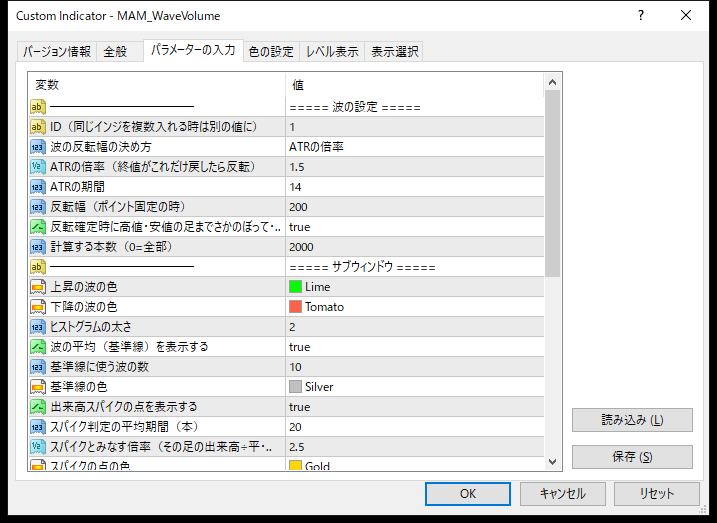Click the integer icon beside 基準線に使う波の数
This screenshot has width=717, height=523.
38,367
